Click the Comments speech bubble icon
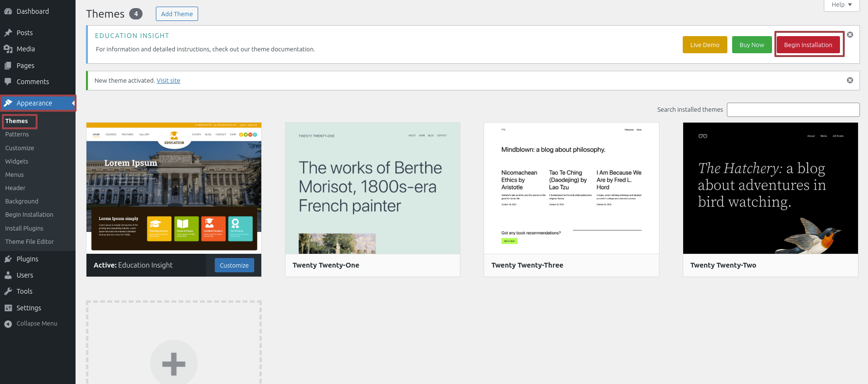 8,82
